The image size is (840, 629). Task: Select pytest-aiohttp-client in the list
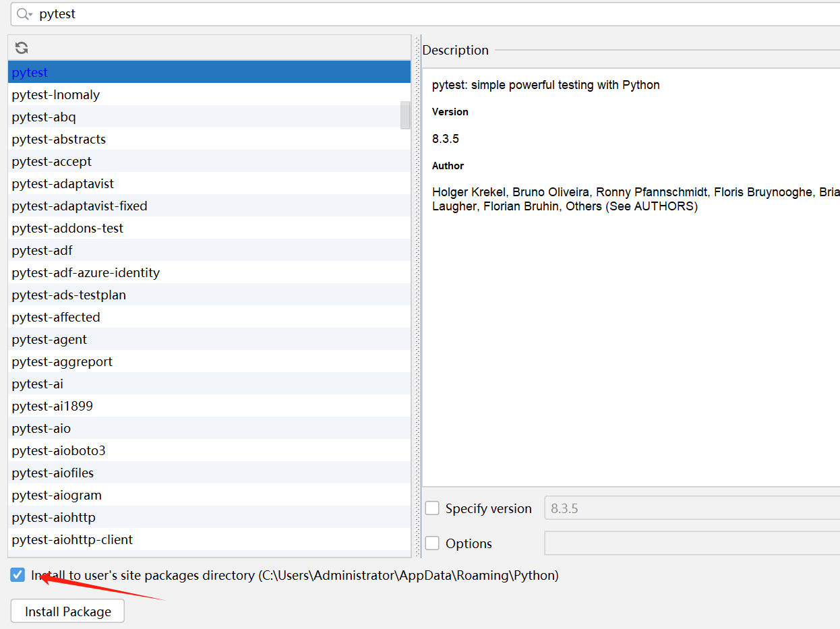pos(209,539)
